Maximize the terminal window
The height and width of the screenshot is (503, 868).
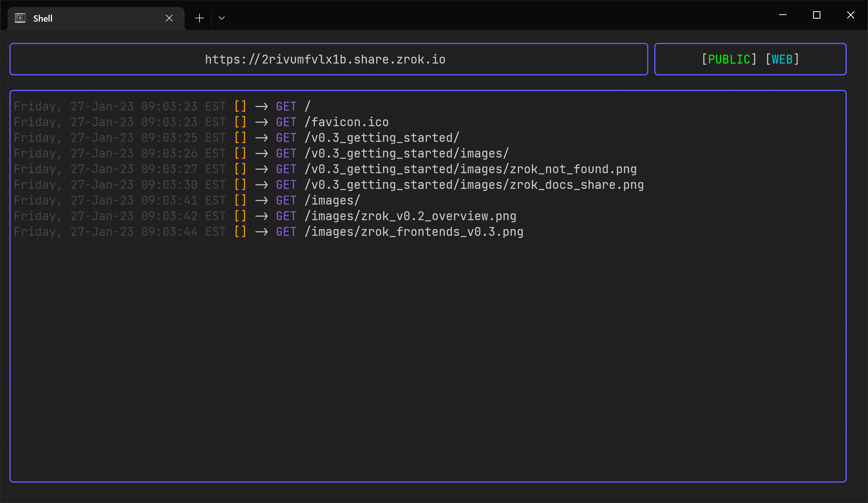click(x=816, y=15)
